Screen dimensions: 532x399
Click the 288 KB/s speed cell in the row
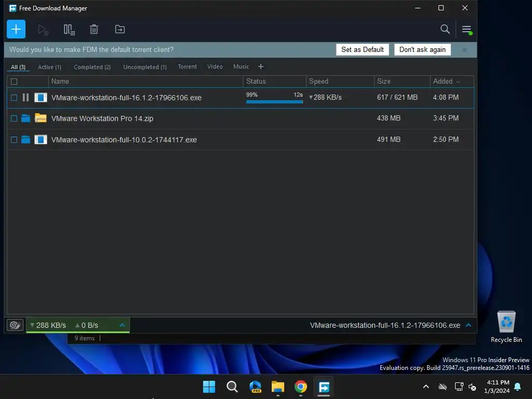tap(325, 97)
